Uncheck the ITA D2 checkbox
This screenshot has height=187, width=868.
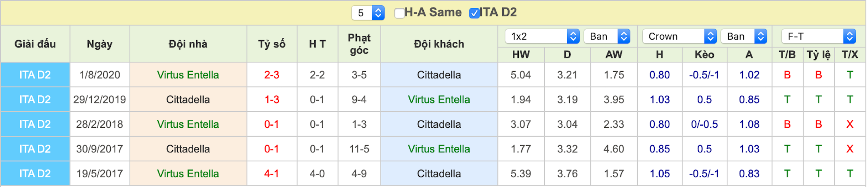point(474,13)
